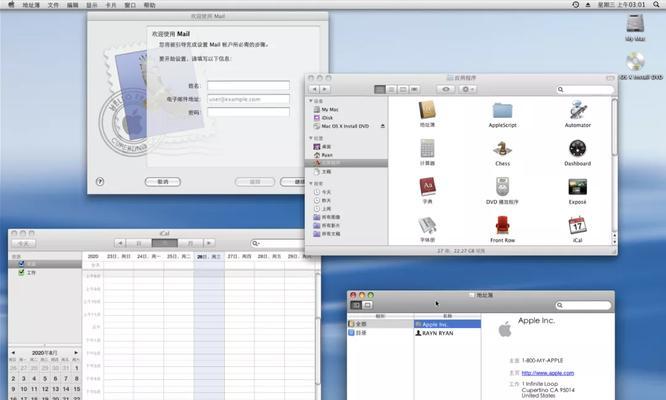Click the name field in Mail setup

click(x=248, y=85)
